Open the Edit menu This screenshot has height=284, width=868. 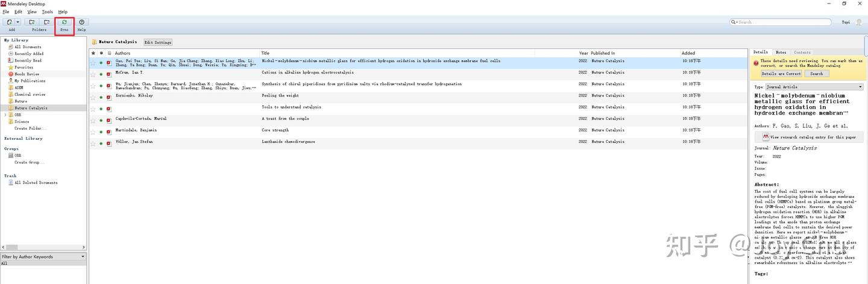[19, 11]
